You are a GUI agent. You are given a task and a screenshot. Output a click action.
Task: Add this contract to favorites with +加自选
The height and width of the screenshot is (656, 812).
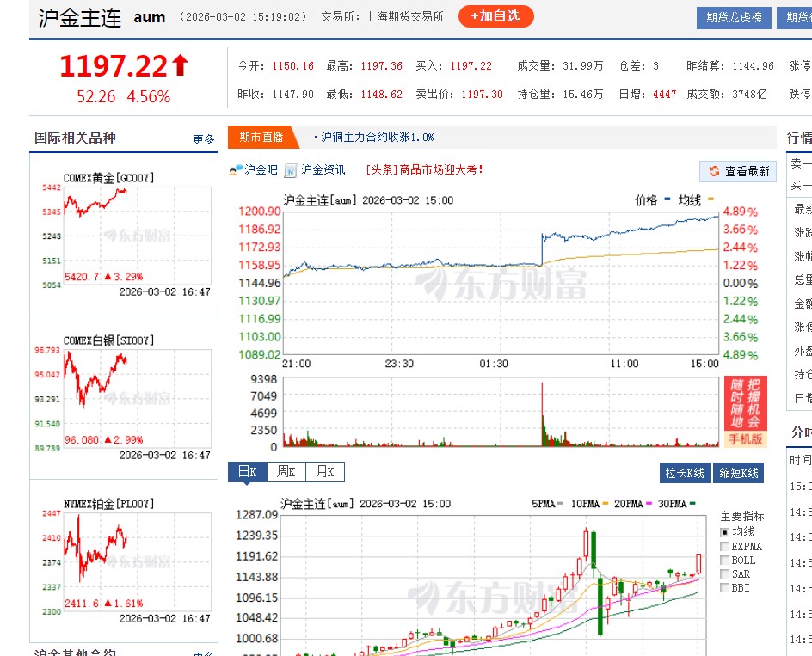click(495, 15)
